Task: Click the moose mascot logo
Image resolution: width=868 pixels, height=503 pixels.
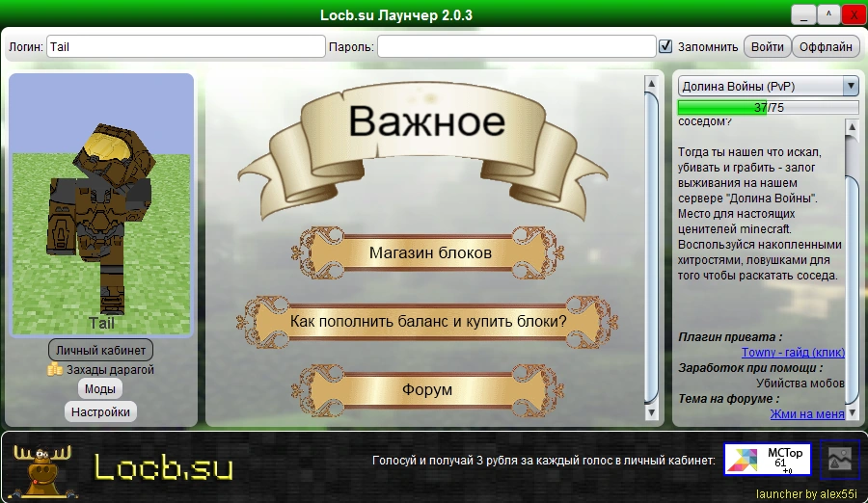Action: tap(42, 471)
